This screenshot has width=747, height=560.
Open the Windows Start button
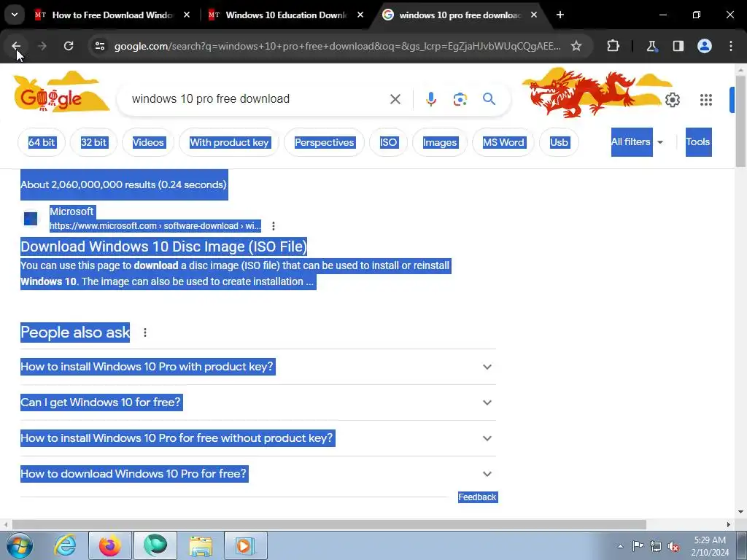click(x=20, y=545)
